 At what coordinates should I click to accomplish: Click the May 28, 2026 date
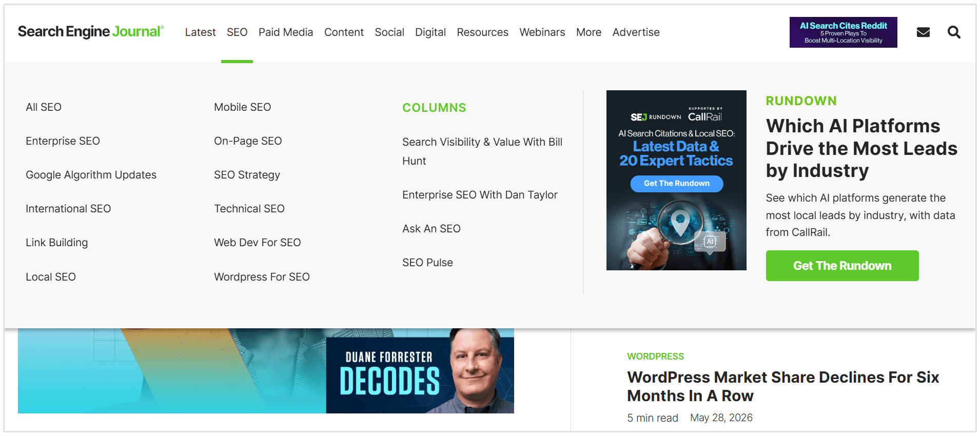[721, 418]
